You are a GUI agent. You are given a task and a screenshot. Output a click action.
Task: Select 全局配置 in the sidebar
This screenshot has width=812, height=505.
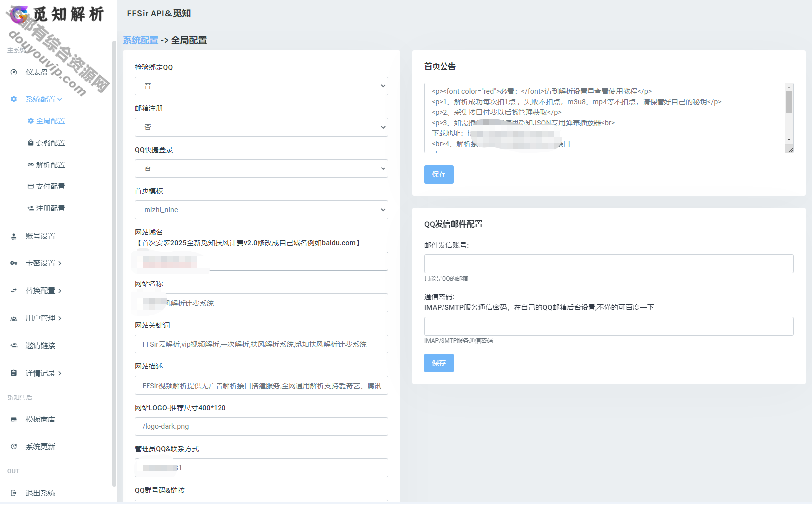50,121
